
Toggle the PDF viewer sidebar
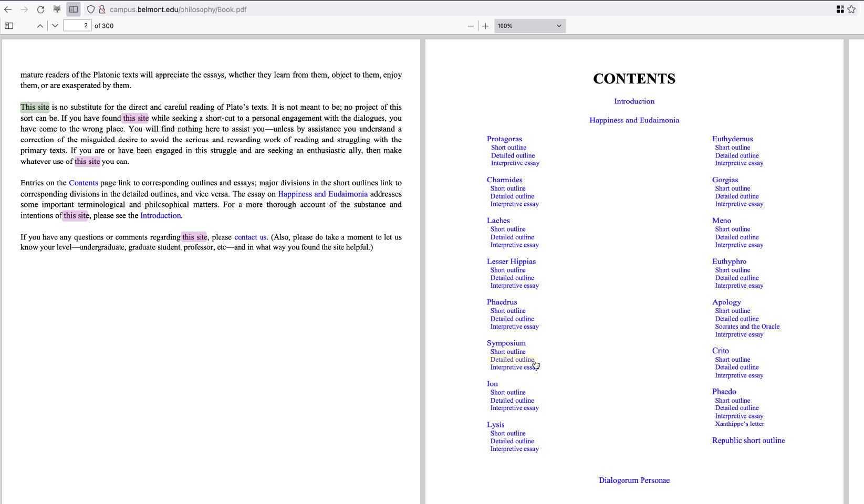(9, 26)
